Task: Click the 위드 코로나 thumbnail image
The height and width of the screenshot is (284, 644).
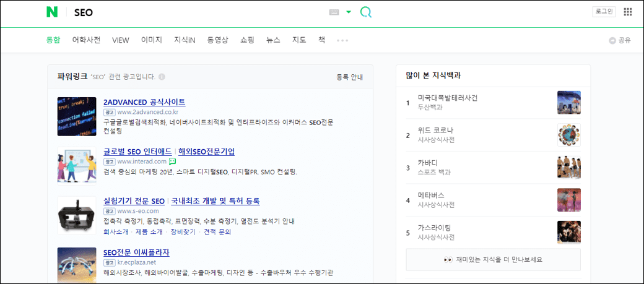Action: pyautogui.click(x=569, y=135)
